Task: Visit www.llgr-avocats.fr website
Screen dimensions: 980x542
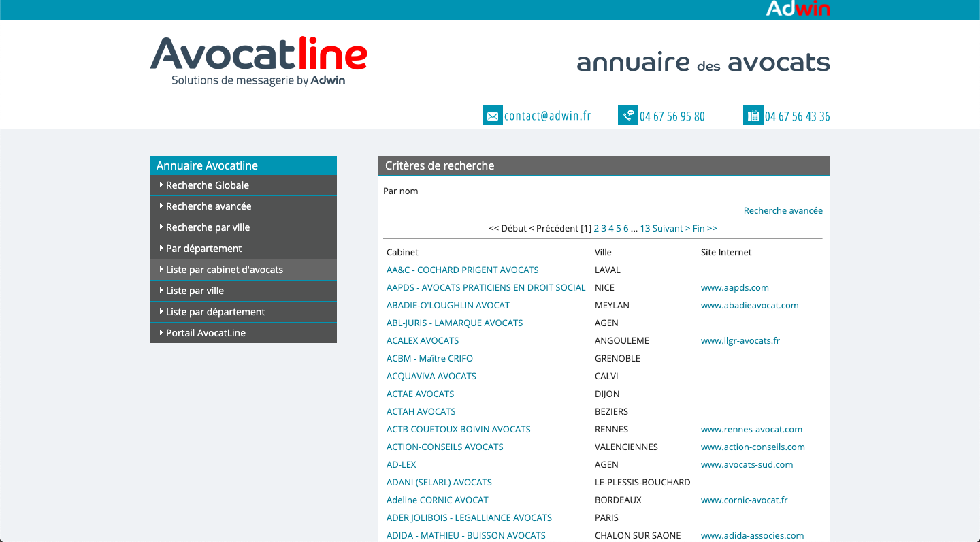Action: pyautogui.click(x=740, y=341)
